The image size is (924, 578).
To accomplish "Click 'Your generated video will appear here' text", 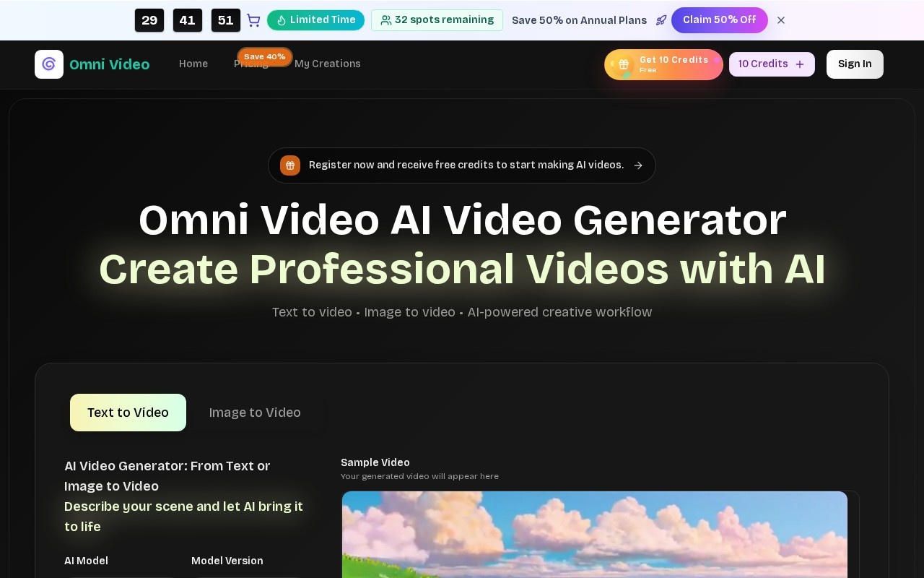I will 419,476.
